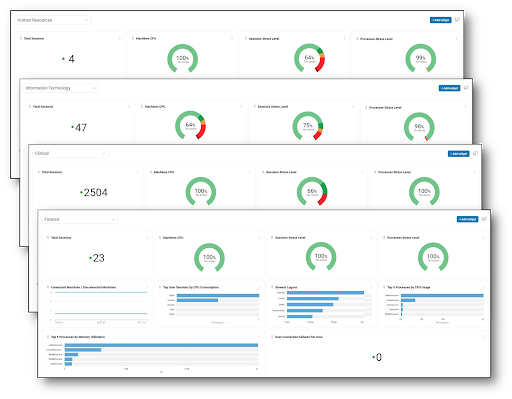Grab Slowest Logons widget drag handle

click(x=272, y=287)
